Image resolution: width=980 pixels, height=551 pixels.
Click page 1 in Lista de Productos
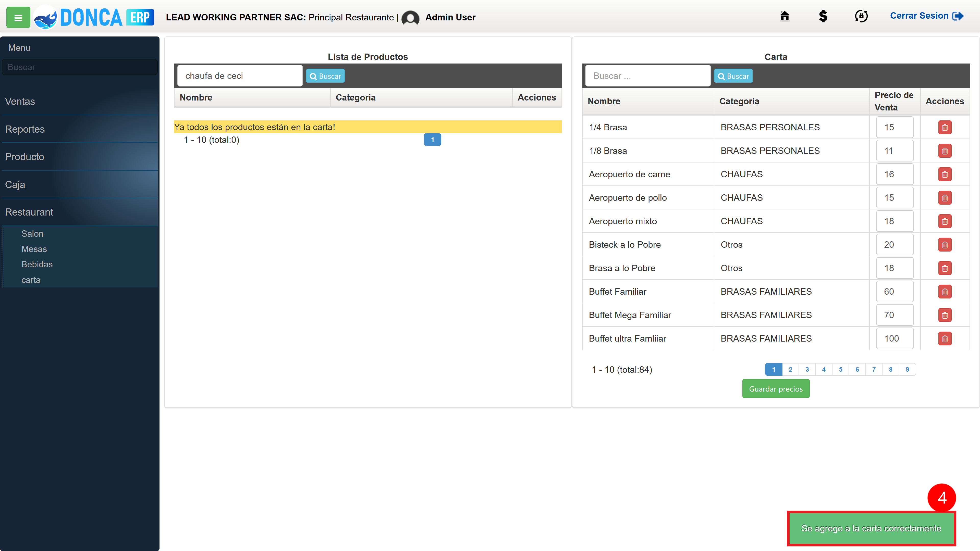pyautogui.click(x=432, y=140)
